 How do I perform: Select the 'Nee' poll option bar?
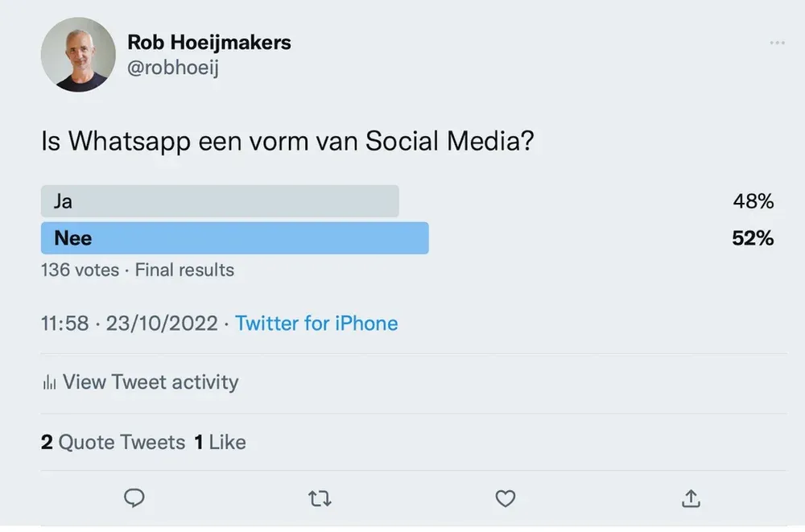tap(233, 237)
